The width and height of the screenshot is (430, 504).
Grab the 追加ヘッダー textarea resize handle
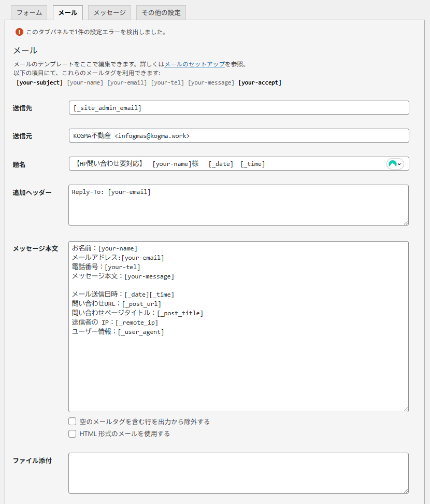[405, 222]
